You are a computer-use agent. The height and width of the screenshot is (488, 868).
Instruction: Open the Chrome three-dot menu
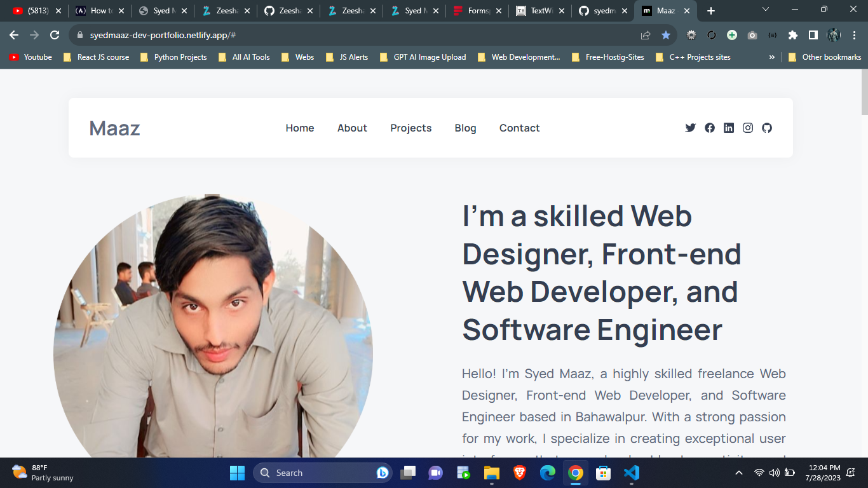click(x=854, y=35)
